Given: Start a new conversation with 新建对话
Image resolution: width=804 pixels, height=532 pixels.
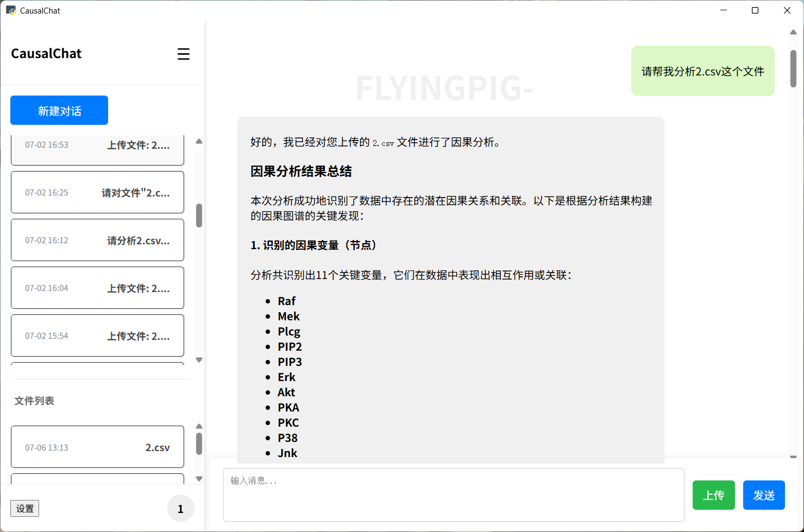Looking at the screenshot, I should point(59,110).
